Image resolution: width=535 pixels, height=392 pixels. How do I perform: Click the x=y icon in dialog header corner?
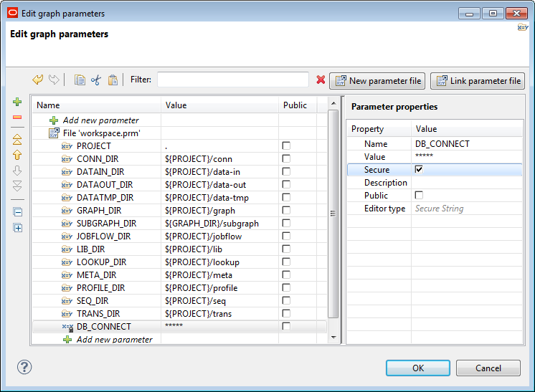pos(522,27)
